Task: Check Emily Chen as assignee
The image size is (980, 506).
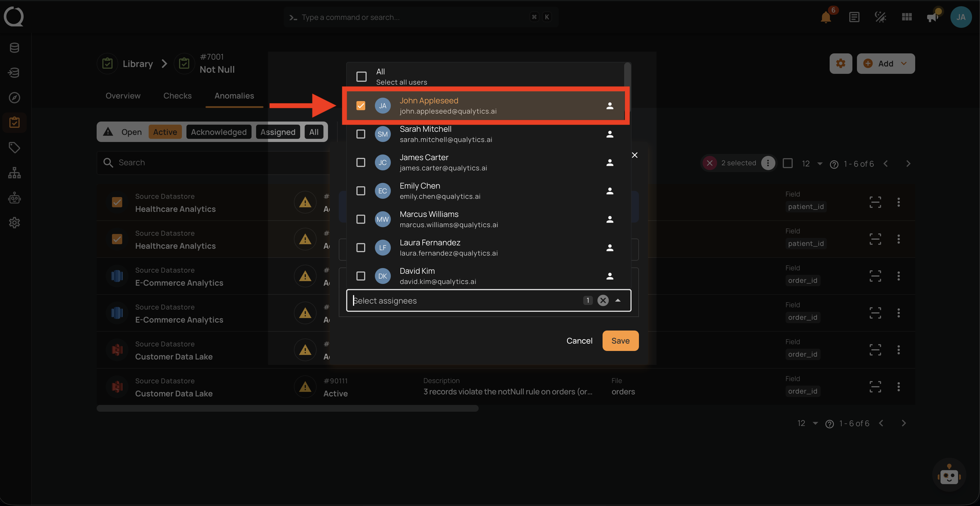Action: pos(360,191)
